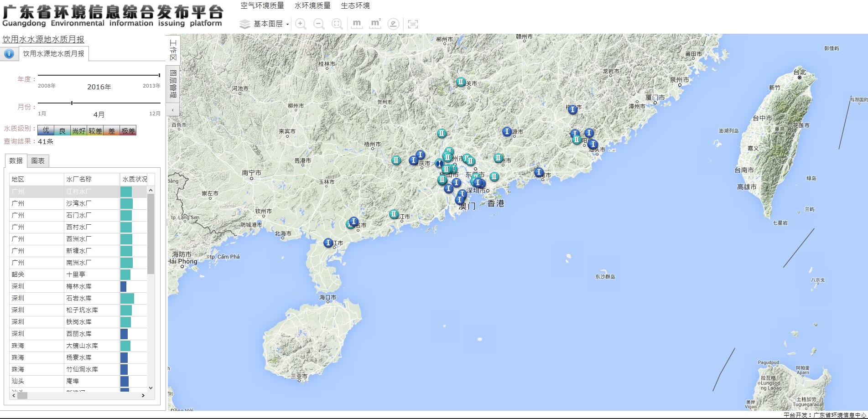Toggle the full-screen map icon
The height and width of the screenshot is (419, 868).
tap(413, 24)
